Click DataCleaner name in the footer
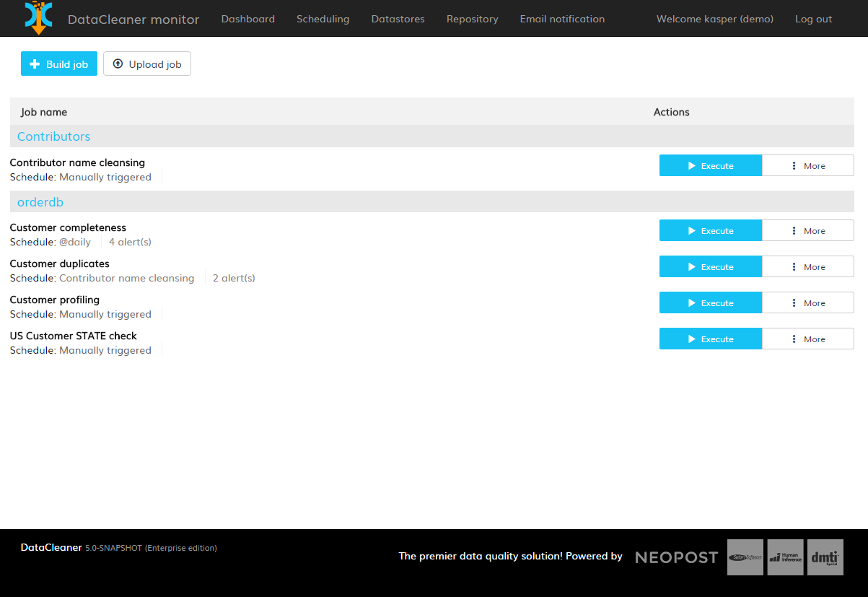The image size is (868, 597). coord(51,547)
